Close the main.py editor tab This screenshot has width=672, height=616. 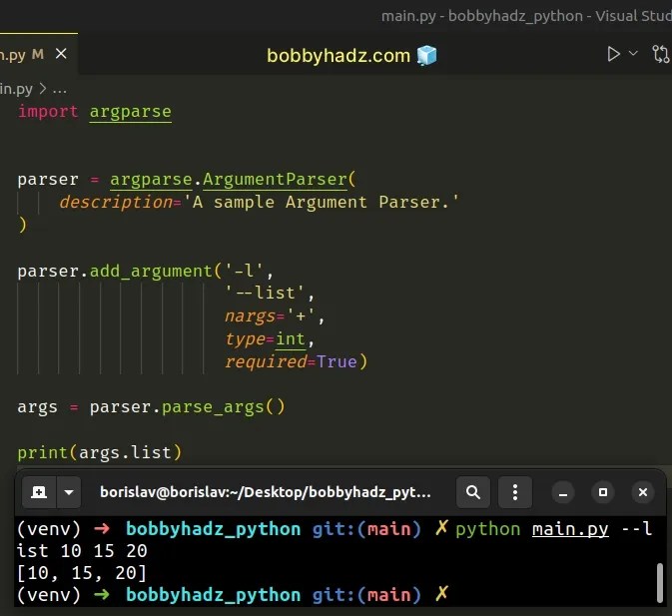pos(61,54)
